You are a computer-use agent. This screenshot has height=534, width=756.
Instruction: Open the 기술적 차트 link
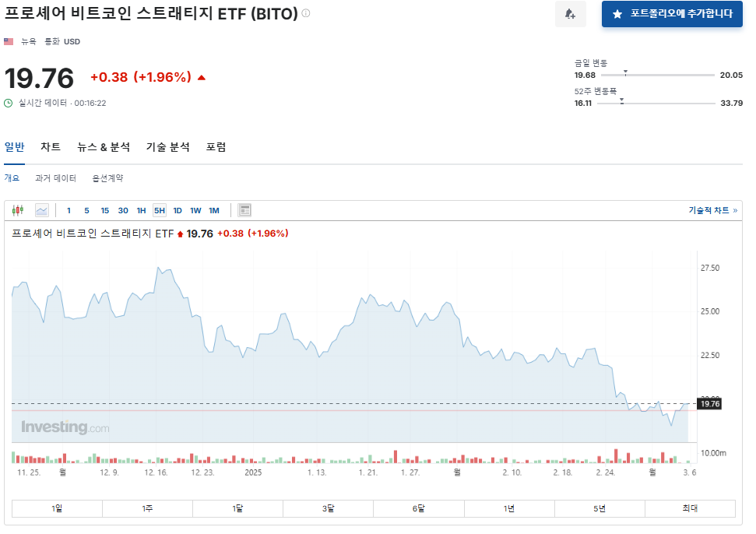(x=710, y=210)
